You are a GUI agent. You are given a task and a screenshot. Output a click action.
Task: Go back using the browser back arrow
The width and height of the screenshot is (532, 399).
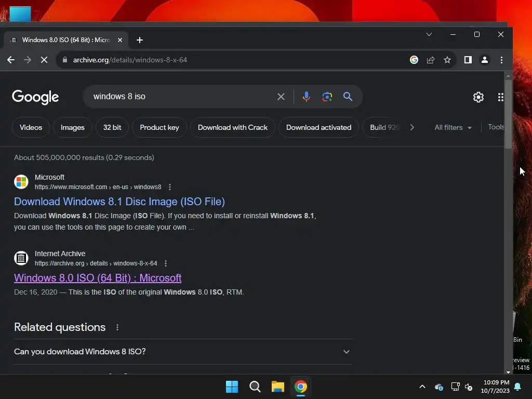tap(11, 60)
